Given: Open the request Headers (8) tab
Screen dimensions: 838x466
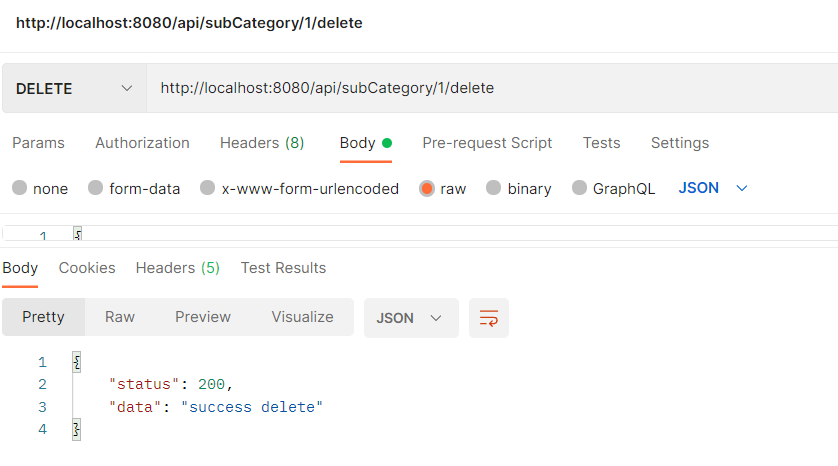Looking at the screenshot, I should pos(262,143).
